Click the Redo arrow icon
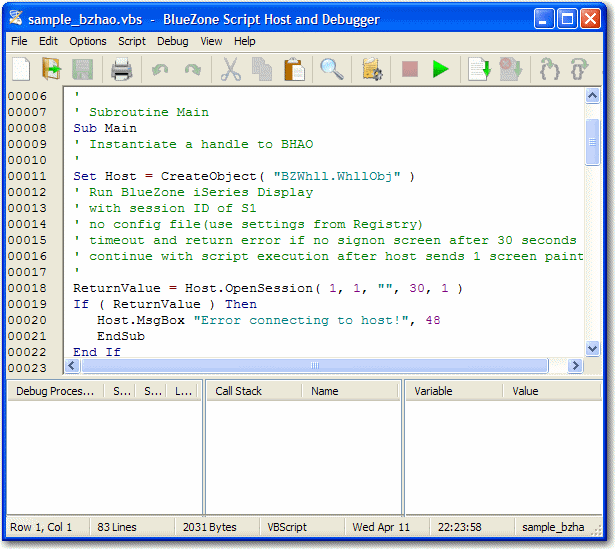 [x=193, y=70]
